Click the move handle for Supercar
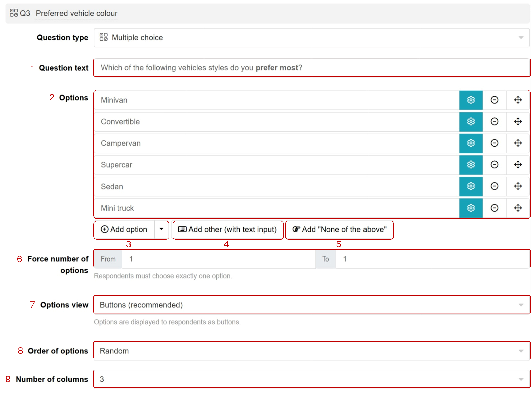Image resolution: width=532 pixels, height=395 pixels. coord(518,164)
